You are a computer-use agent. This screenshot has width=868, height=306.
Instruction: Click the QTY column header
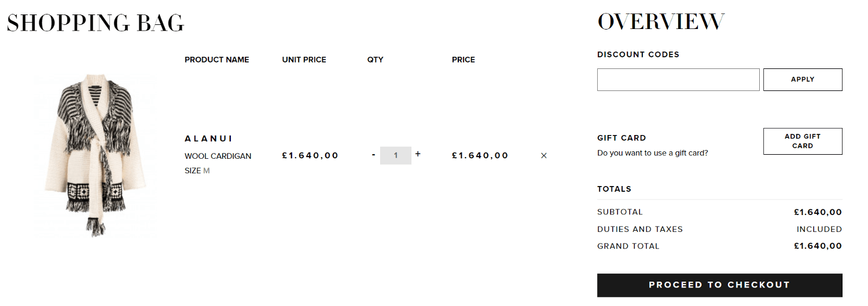click(376, 60)
